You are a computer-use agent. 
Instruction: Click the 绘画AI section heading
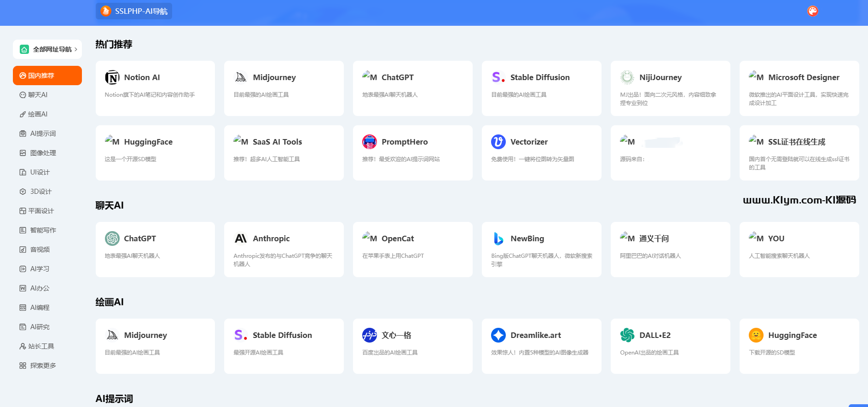tap(110, 302)
